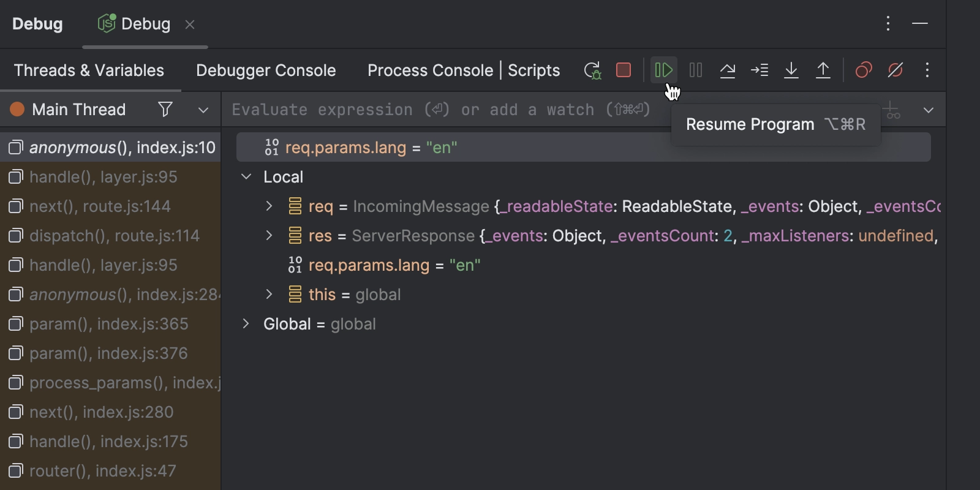The width and height of the screenshot is (980, 490).
Task: Click the Node.js icon on Debug tab
Action: tap(107, 23)
